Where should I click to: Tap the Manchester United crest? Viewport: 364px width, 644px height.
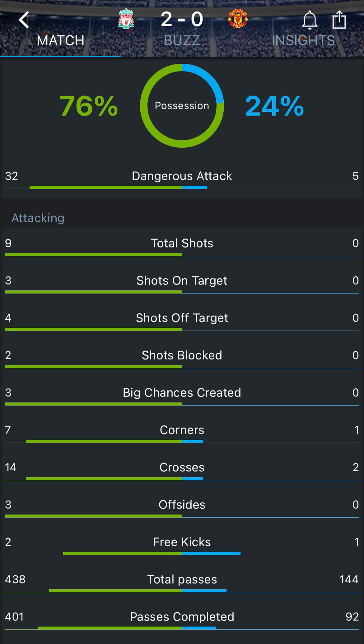click(x=238, y=19)
